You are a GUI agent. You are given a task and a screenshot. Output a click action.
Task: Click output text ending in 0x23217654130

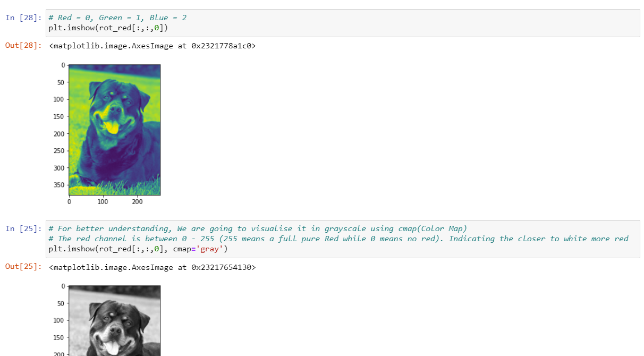[152, 267]
